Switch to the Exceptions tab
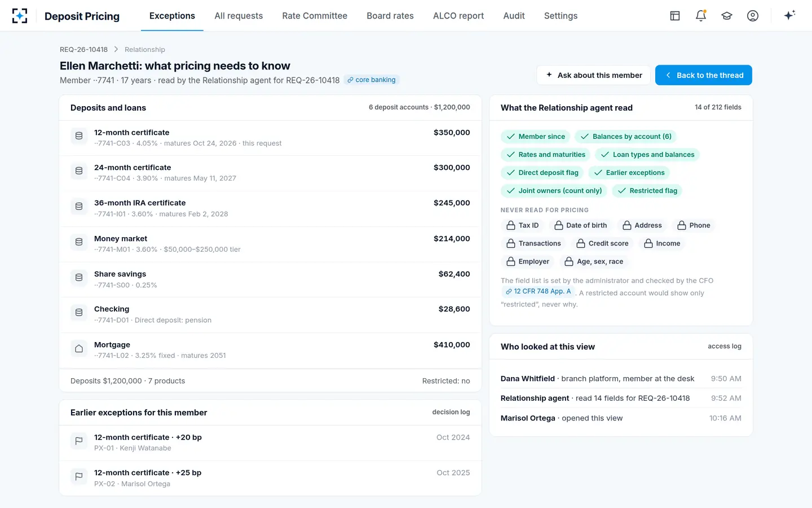812x508 pixels. click(x=172, y=16)
